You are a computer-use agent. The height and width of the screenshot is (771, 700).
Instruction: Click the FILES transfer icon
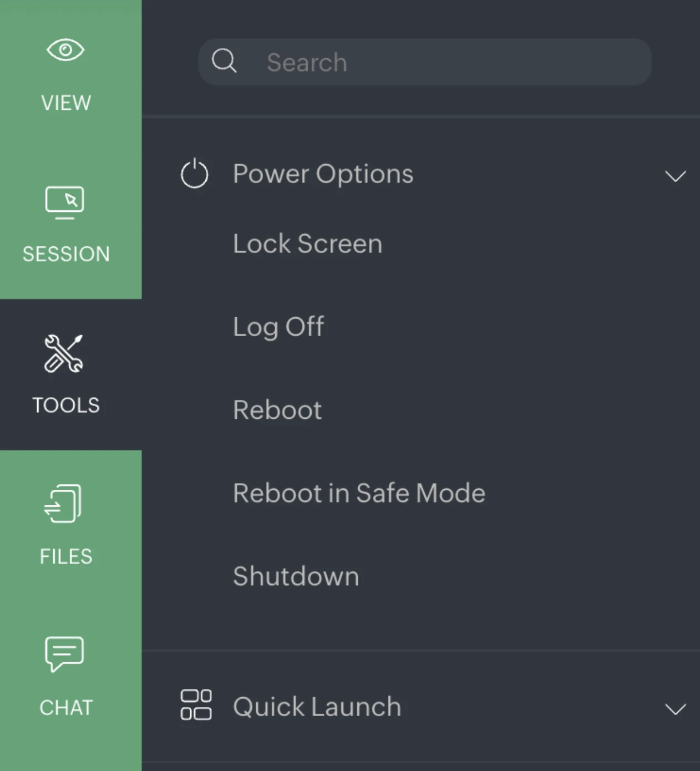[63, 504]
